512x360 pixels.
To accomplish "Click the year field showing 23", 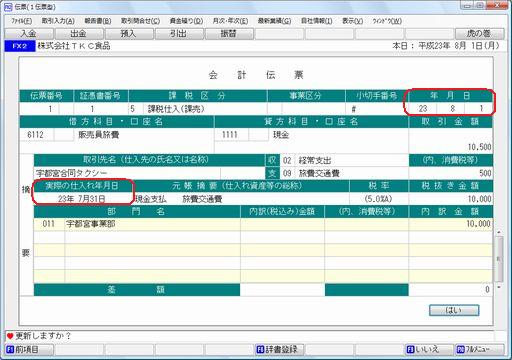I will (x=423, y=109).
